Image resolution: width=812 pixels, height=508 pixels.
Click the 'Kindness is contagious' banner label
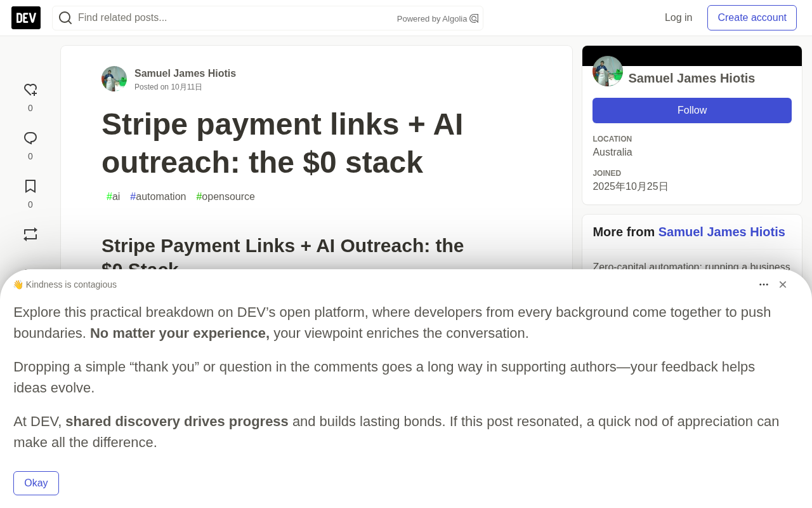[71, 284]
